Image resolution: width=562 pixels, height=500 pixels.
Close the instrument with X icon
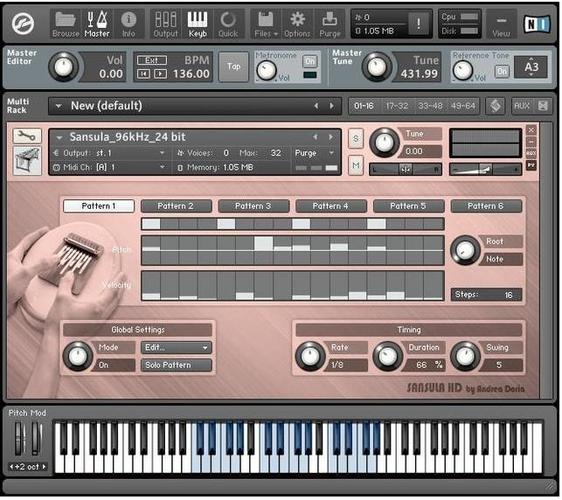coord(532,130)
